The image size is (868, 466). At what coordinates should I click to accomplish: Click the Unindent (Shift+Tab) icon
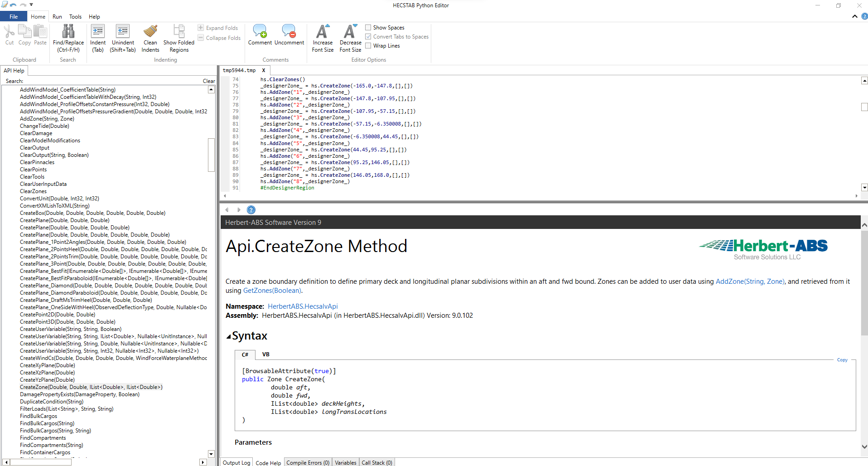point(123,31)
